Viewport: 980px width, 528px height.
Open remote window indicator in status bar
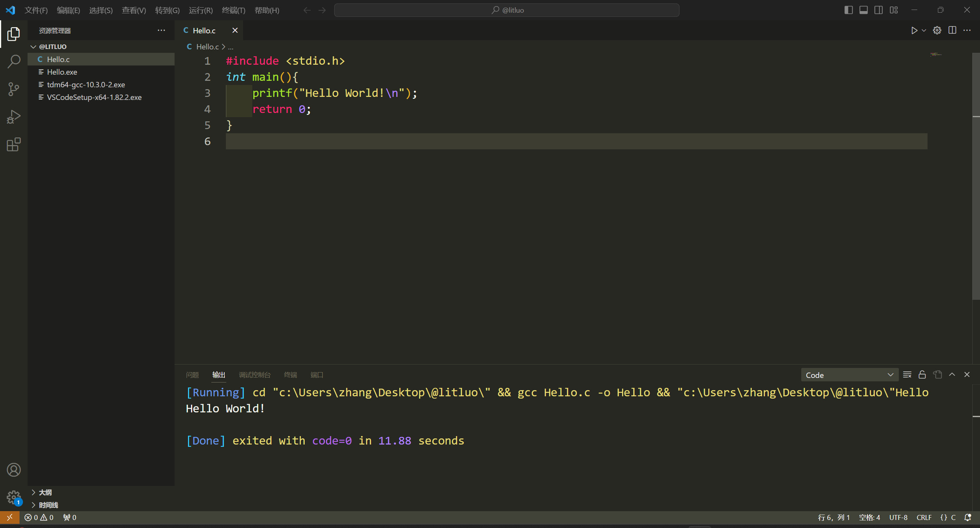tap(10, 517)
